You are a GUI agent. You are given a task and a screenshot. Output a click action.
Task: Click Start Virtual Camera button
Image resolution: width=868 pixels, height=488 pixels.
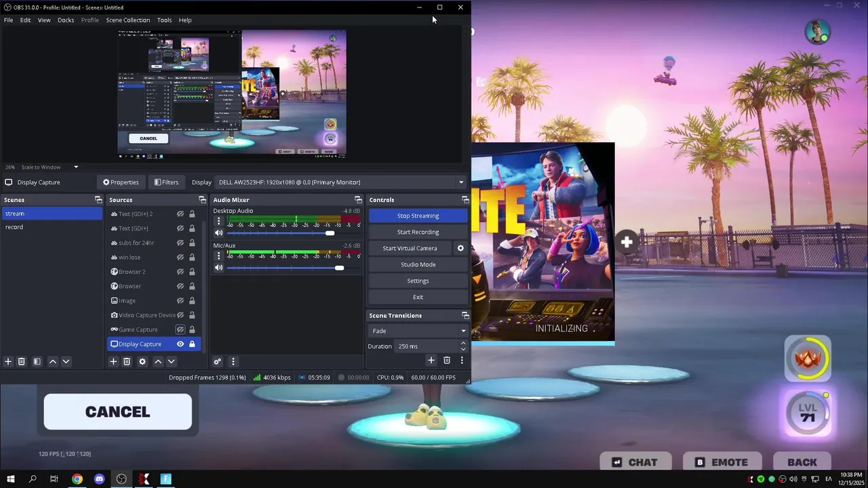(x=410, y=248)
